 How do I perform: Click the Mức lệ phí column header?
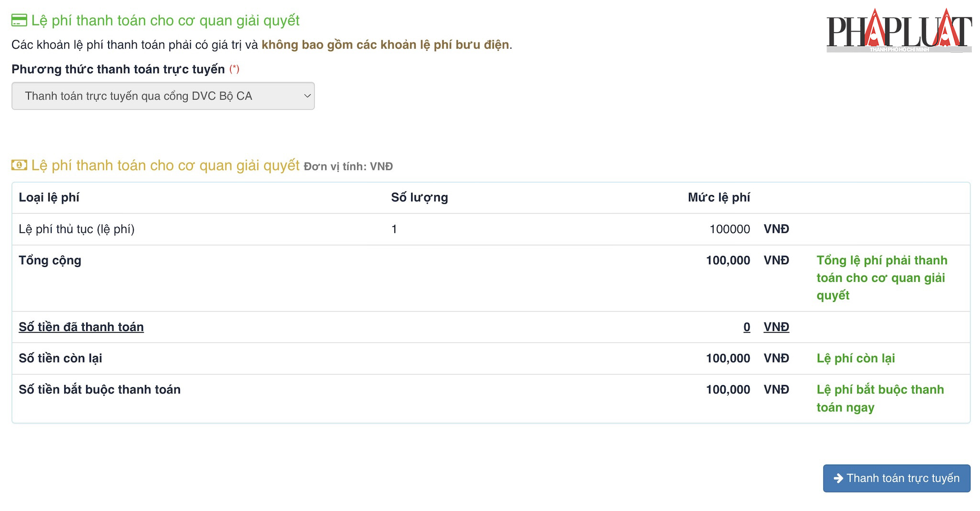coord(719,197)
